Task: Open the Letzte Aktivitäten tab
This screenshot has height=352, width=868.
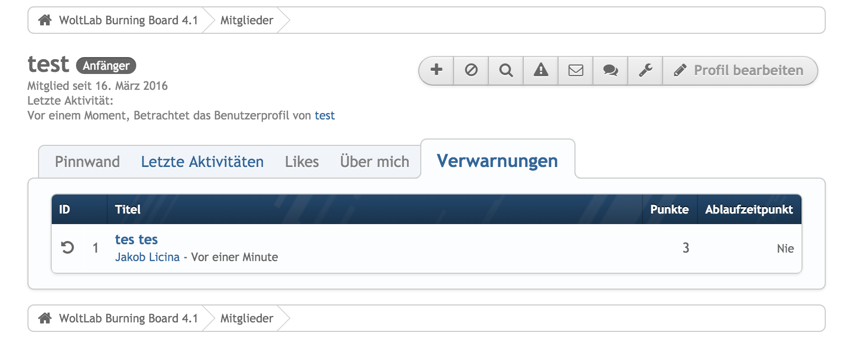Action: (x=202, y=162)
